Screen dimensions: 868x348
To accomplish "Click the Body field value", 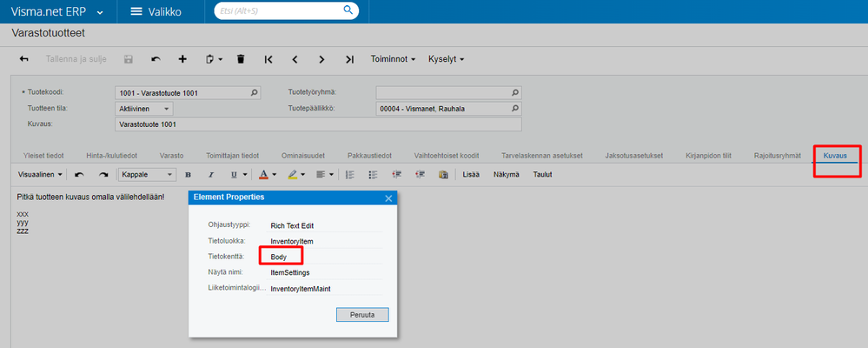I will tap(279, 258).
